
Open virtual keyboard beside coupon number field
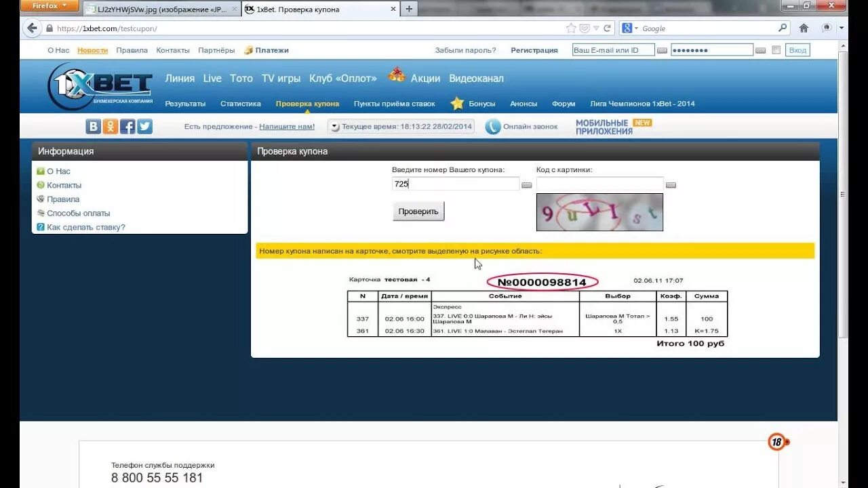(527, 185)
